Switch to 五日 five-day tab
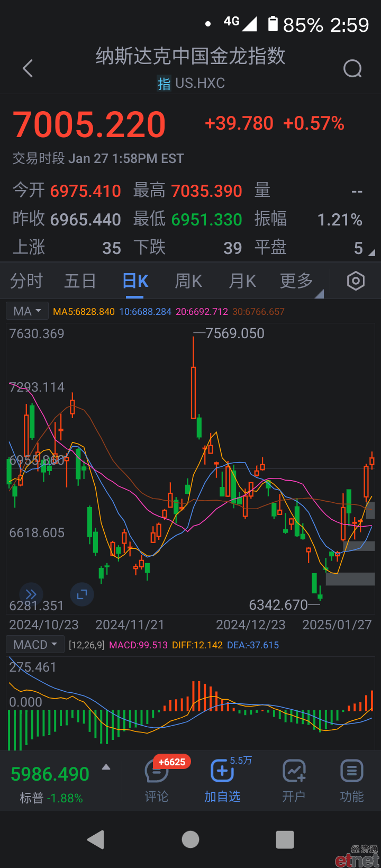Image resolution: width=381 pixels, height=868 pixels. [80, 281]
